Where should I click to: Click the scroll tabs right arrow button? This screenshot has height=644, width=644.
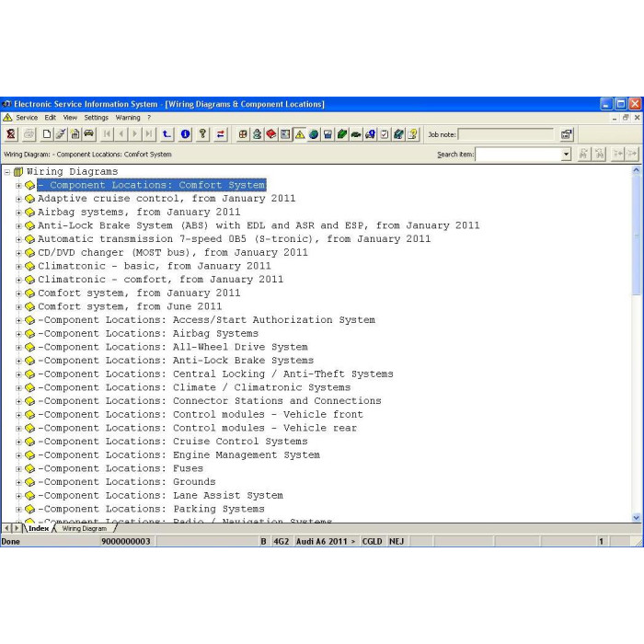coord(17,528)
